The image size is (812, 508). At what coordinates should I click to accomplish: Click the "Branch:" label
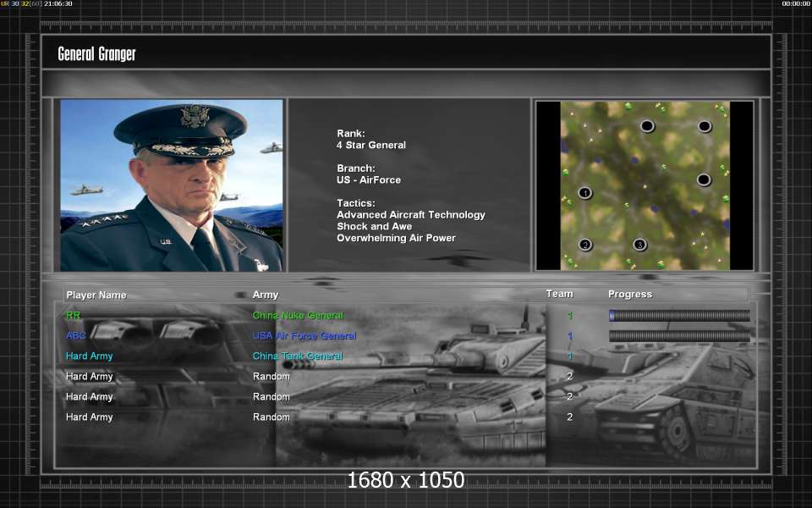pos(356,168)
